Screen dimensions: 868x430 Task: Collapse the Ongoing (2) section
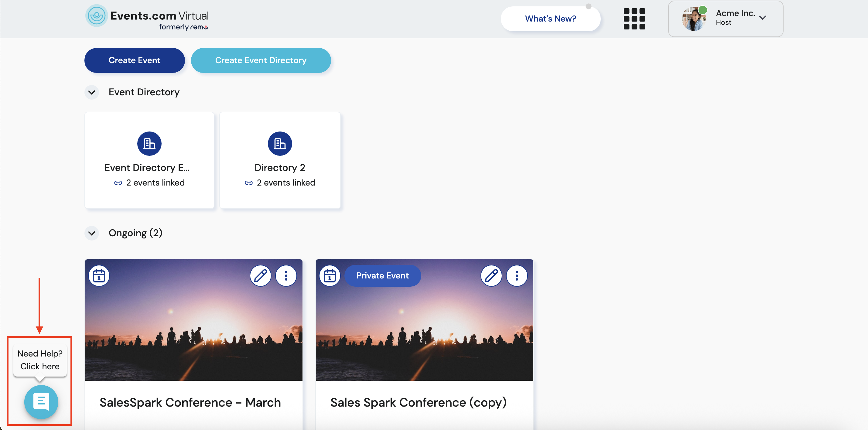(x=92, y=233)
